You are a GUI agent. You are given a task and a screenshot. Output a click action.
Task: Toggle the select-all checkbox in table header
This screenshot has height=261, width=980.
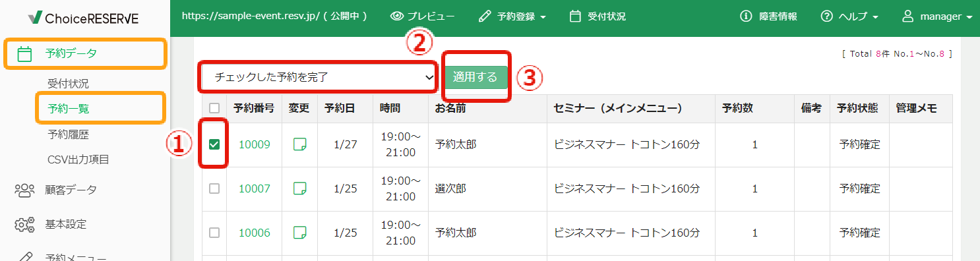214,108
